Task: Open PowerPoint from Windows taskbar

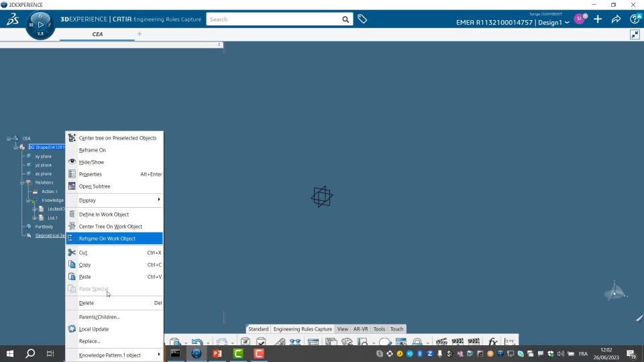Action: 217,353
